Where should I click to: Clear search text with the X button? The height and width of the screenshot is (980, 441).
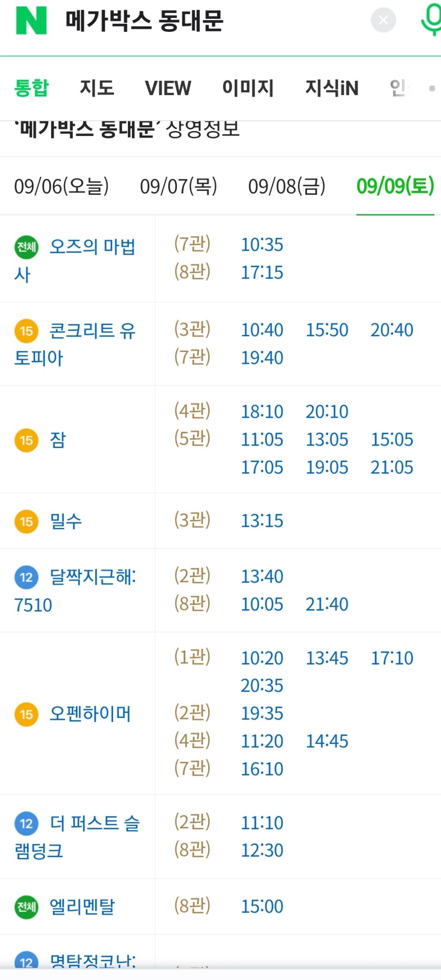tap(383, 20)
